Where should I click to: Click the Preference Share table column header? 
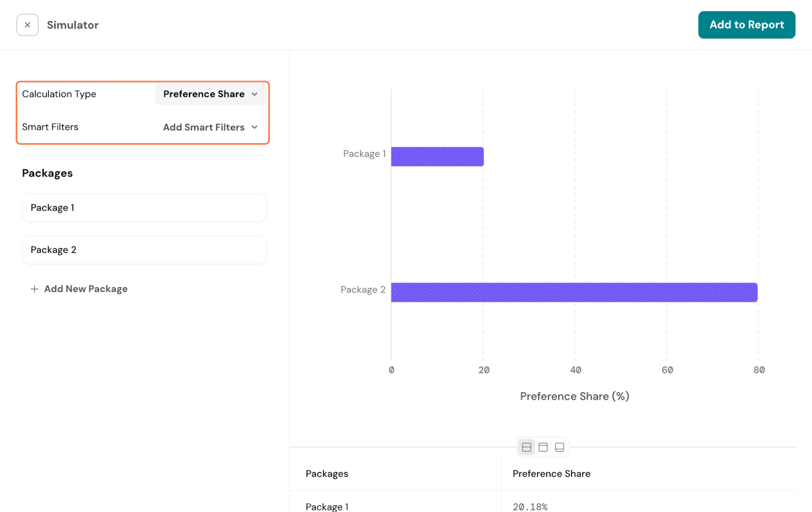pos(551,473)
